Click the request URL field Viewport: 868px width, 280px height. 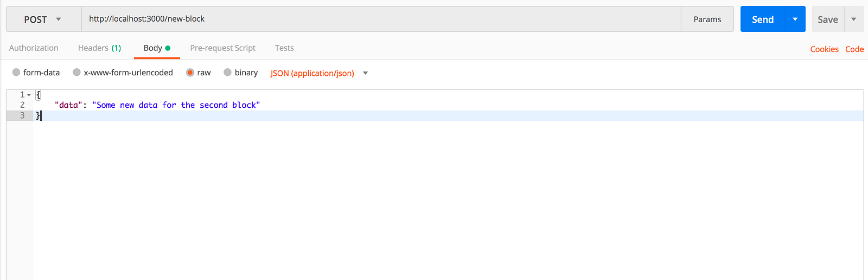click(x=381, y=19)
